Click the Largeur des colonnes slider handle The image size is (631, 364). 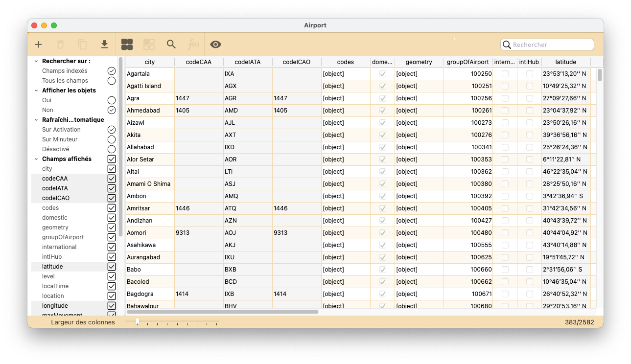tap(137, 321)
